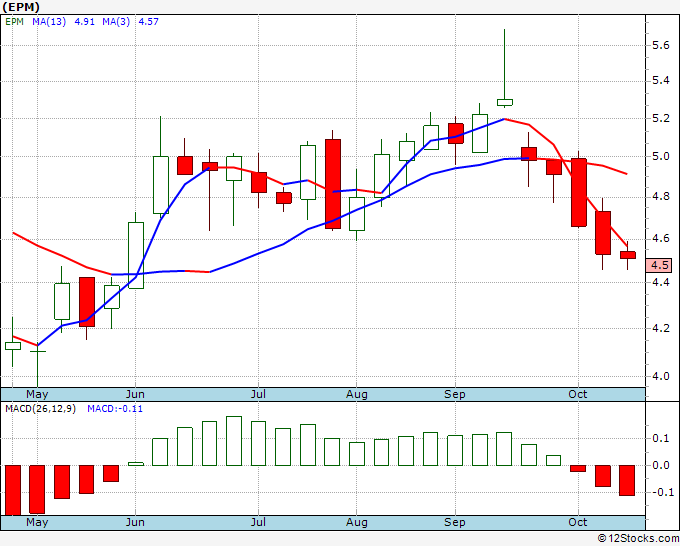Screen dimensions: 680x546
Task: Select May on the MACD panel time axis
Action: coord(37,522)
